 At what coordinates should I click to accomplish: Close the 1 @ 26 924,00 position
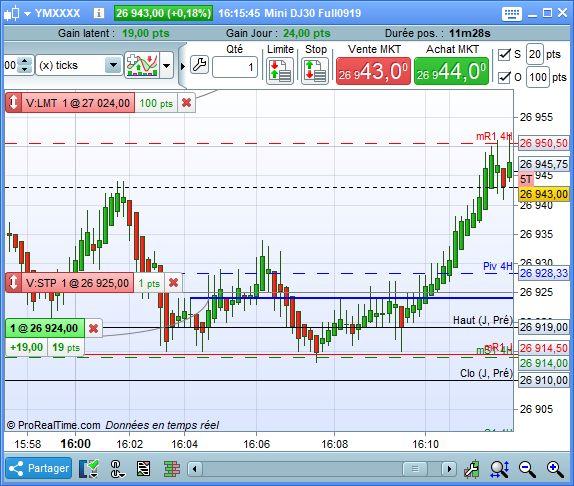point(94,328)
